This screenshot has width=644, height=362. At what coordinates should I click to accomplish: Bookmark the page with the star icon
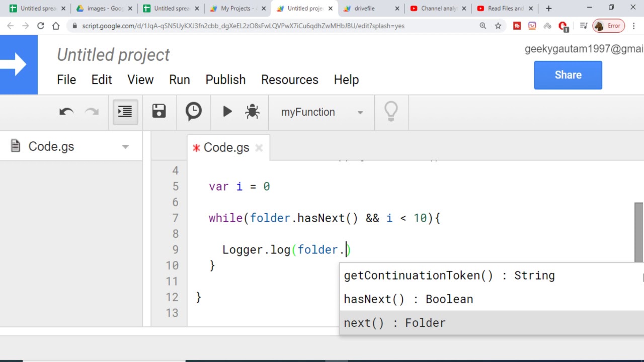pos(498,26)
